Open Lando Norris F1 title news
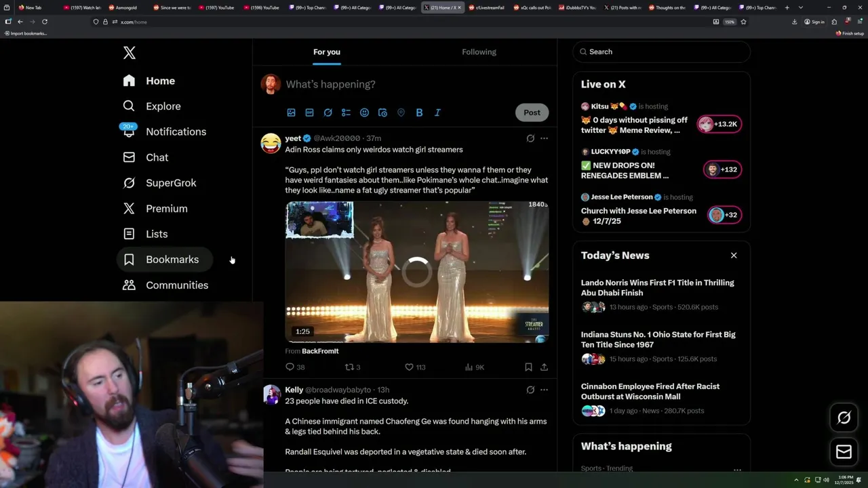This screenshot has width=868, height=488. point(661,295)
